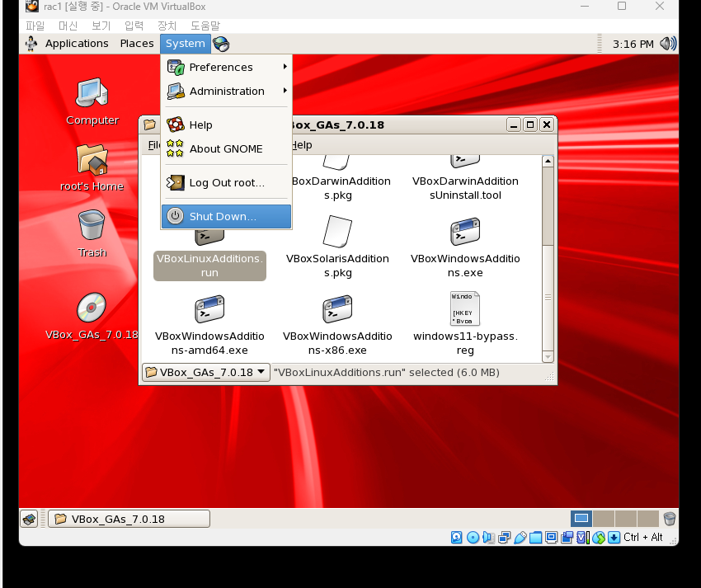Image resolution: width=701 pixels, height=588 pixels.
Task: Select VBoxWindowsAdditions-x86.exe file icon
Action: tap(337, 309)
